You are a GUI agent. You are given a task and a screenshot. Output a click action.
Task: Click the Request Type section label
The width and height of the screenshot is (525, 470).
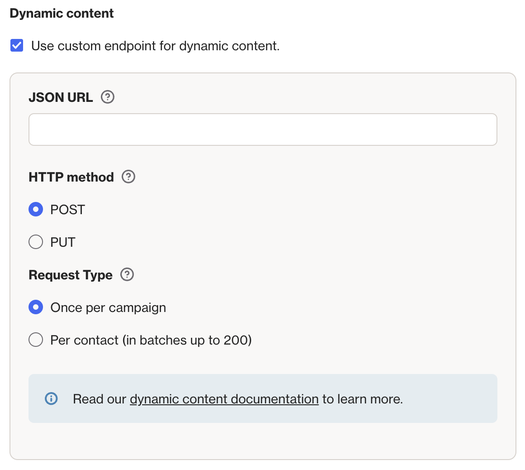[71, 275]
